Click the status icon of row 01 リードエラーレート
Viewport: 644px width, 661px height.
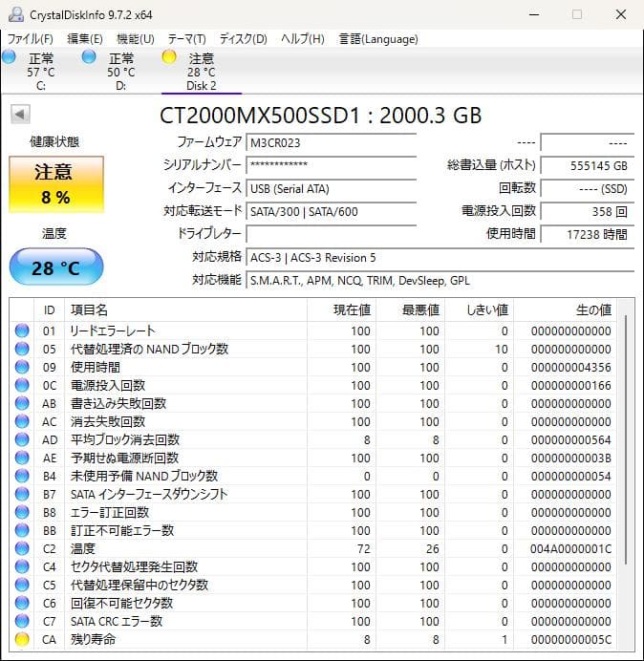pyautogui.click(x=22, y=330)
